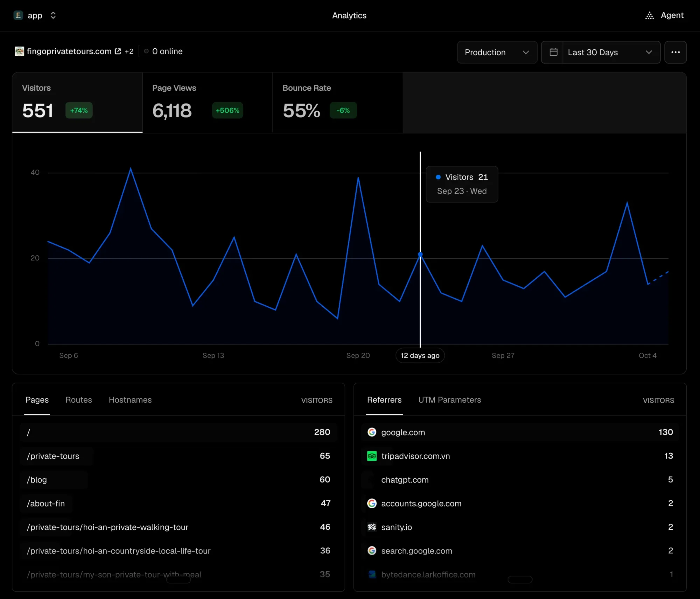This screenshot has width=700, height=599.
Task: Select the /private-tours page row
Action: (x=178, y=456)
